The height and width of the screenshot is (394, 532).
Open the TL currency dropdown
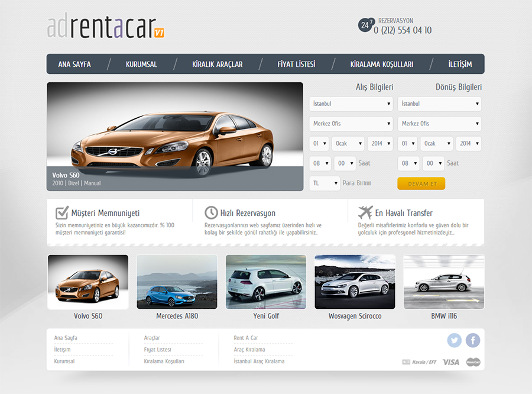325,183
